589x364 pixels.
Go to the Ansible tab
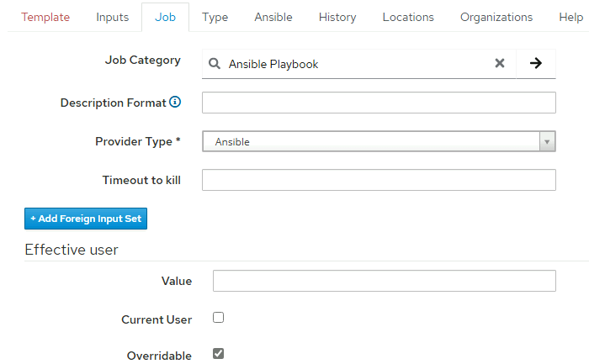tap(273, 18)
